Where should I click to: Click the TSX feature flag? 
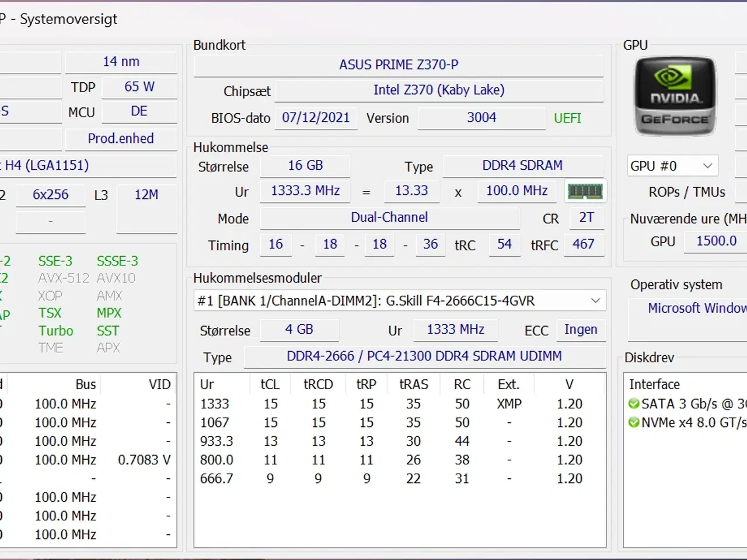pyautogui.click(x=50, y=313)
